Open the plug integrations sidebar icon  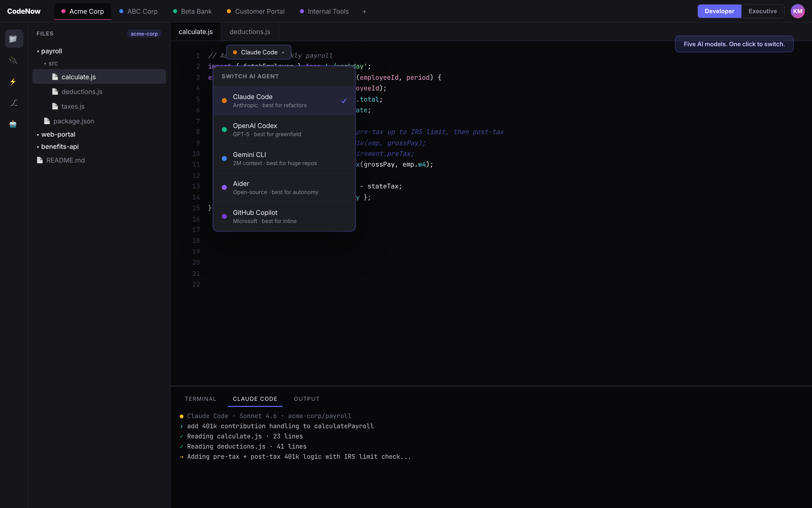point(13,60)
